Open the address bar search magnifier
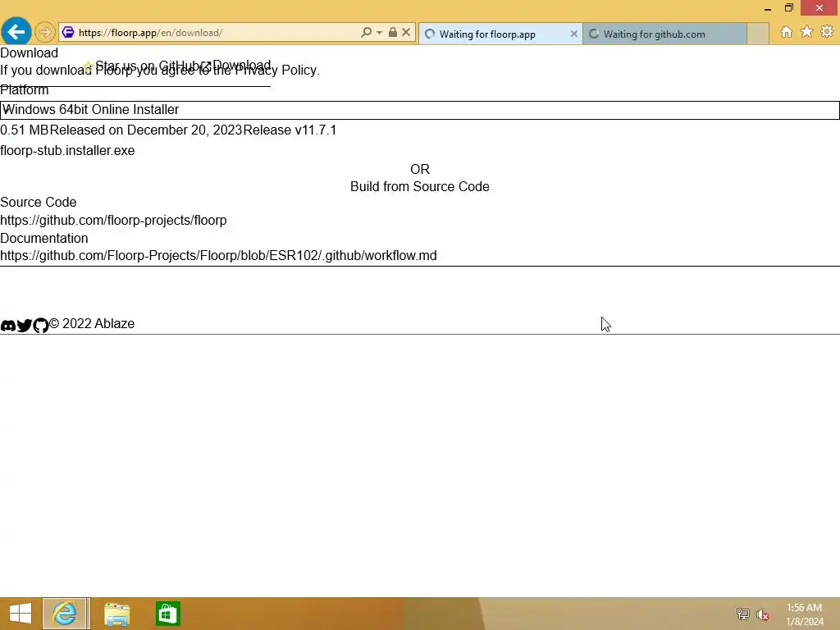Image resolution: width=840 pixels, height=630 pixels. click(x=367, y=32)
